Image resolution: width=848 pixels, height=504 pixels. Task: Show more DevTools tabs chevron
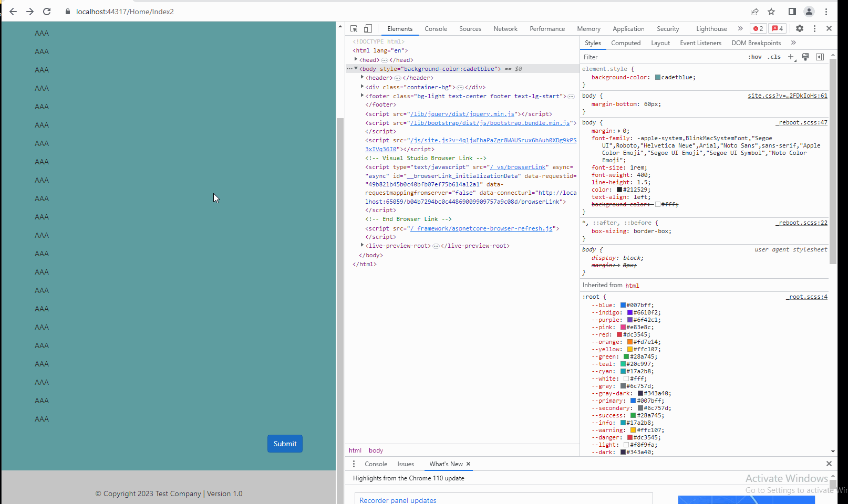click(x=740, y=28)
